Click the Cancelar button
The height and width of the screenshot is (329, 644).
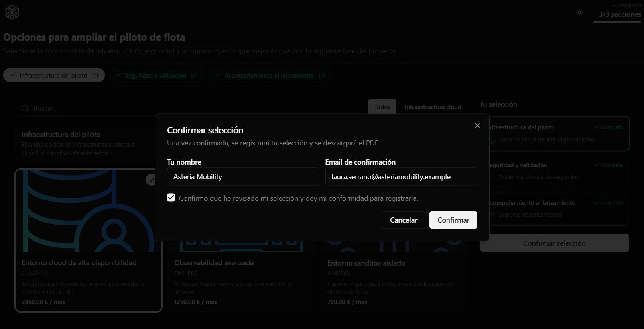(x=404, y=220)
